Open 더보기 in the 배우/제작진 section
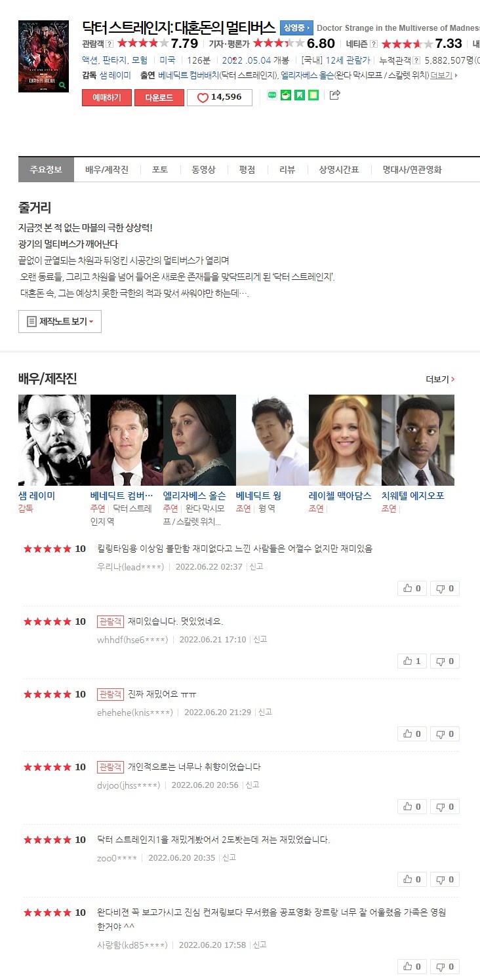Screen dimensions: 480x980 (x=440, y=379)
